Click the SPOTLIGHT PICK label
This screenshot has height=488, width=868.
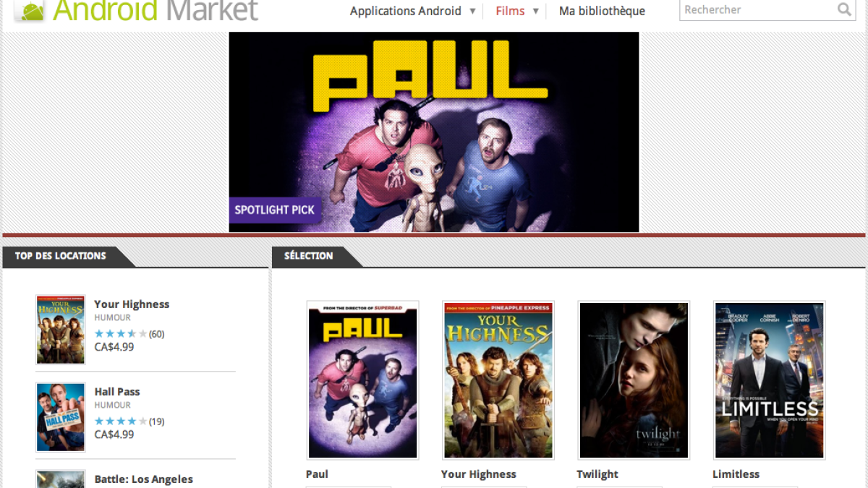click(x=275, y=210)
